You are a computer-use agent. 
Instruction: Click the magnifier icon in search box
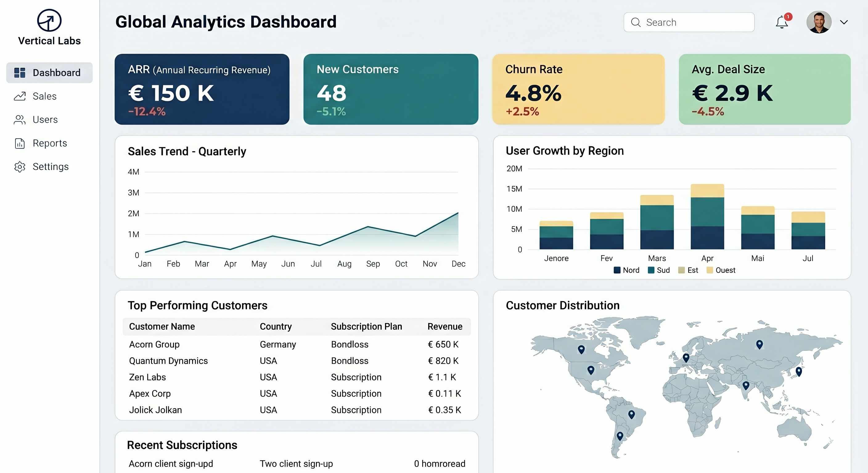click(636, 22)
